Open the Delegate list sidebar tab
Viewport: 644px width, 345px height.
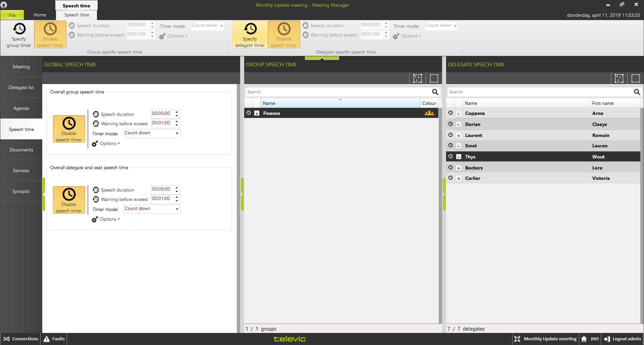[21, 88]
